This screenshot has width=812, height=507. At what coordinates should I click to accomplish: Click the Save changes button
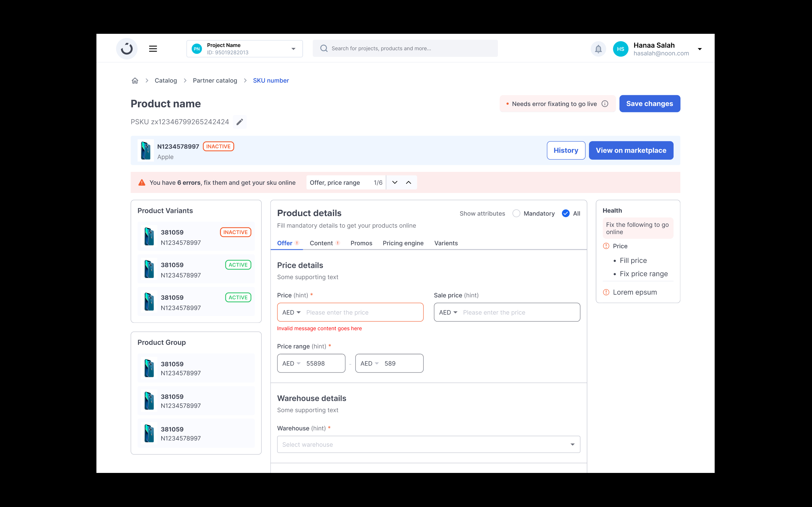point(649,104)
